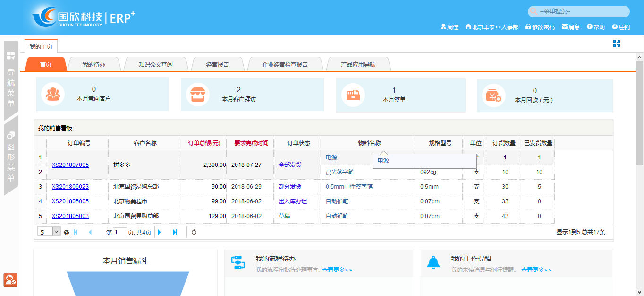Screen dimensions: 644x296
Task: Open the 企业经营检查报告 tab
Action: pos(285,64)
